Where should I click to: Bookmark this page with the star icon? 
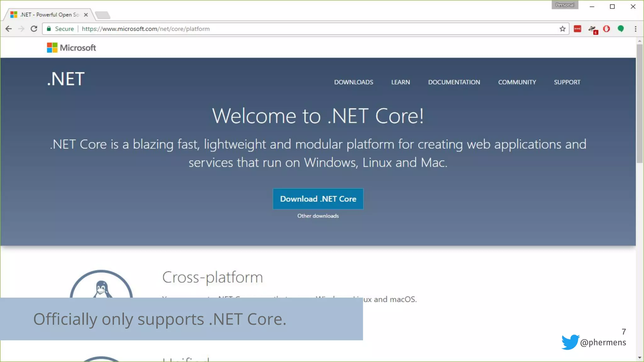pyautogui.click(x=563, y=29)
